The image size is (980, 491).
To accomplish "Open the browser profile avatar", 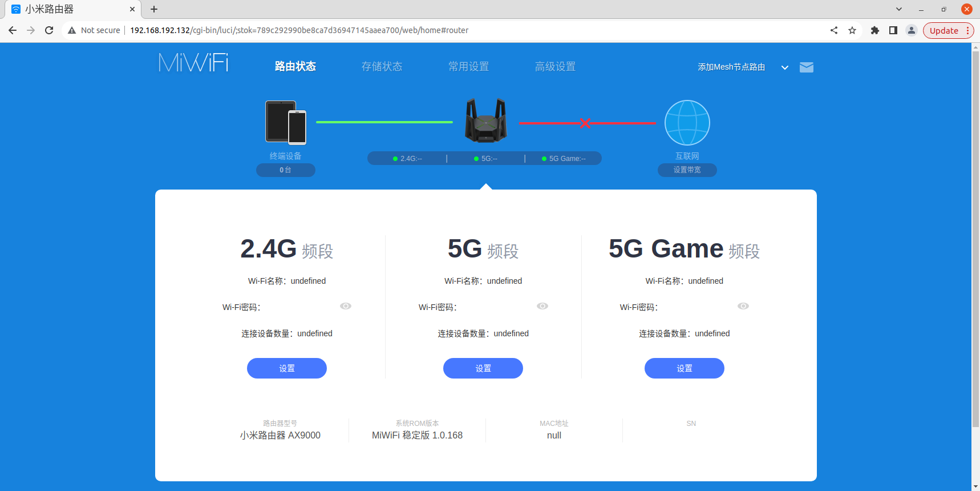I will coord(912,30).
